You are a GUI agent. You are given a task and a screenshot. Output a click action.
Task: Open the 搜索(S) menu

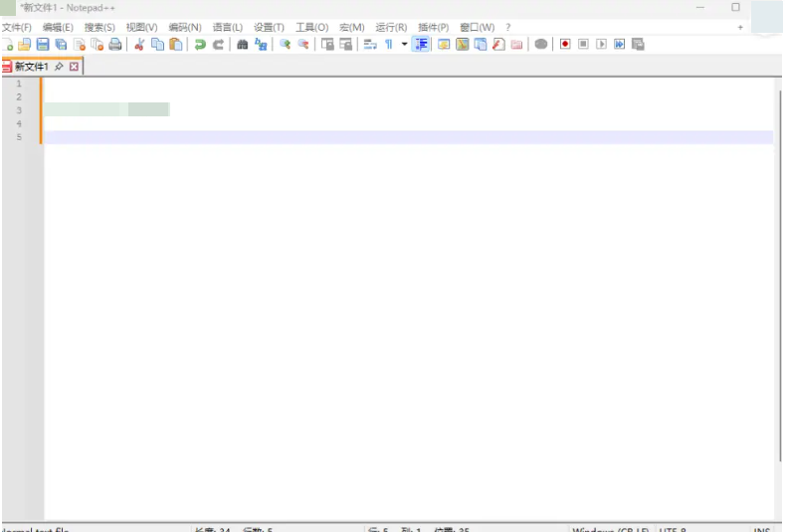pyautogui.click(x=99, y=28)
